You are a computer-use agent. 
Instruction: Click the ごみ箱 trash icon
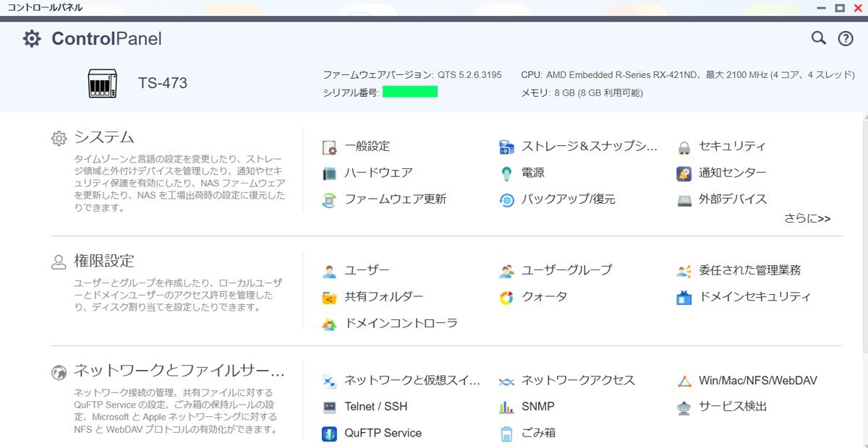(507, 434)
